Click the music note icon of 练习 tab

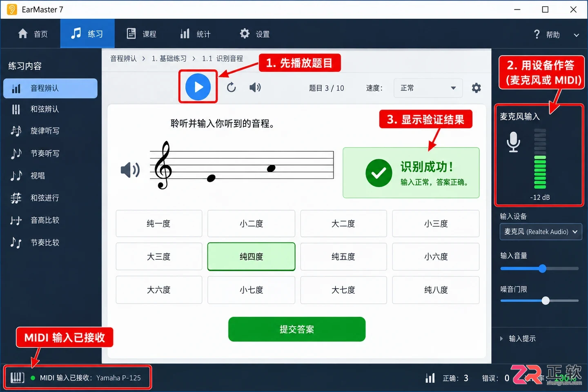[x=76, y=33]
